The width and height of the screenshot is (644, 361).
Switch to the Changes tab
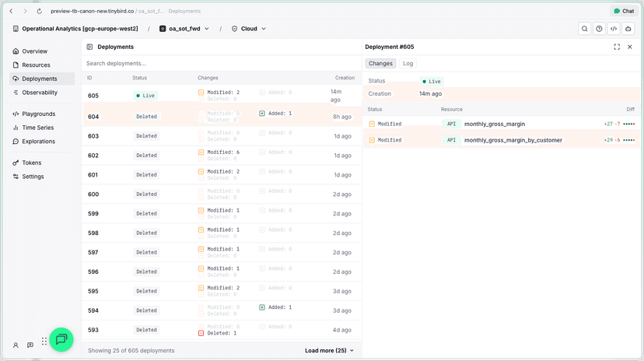[x=380, y=63]
